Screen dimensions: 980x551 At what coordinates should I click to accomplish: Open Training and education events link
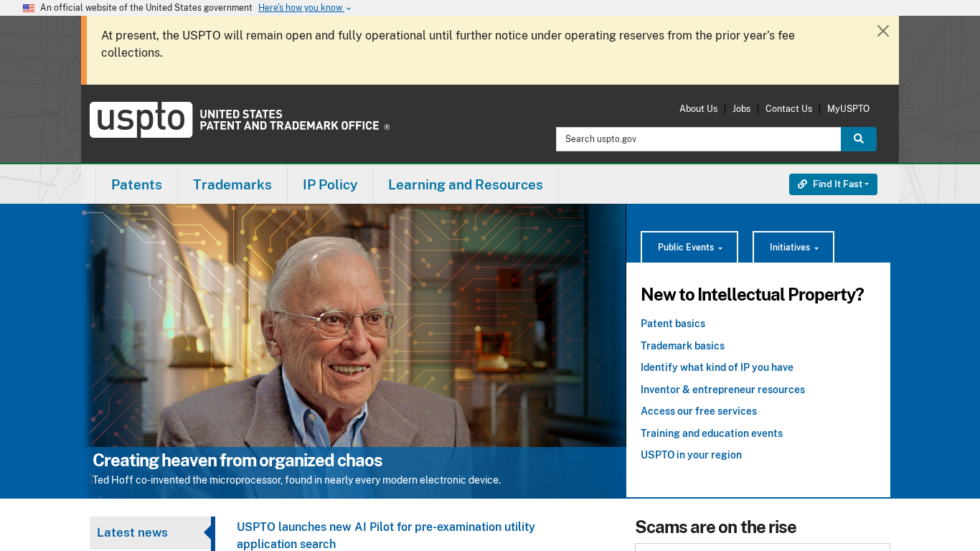(712, 433)
